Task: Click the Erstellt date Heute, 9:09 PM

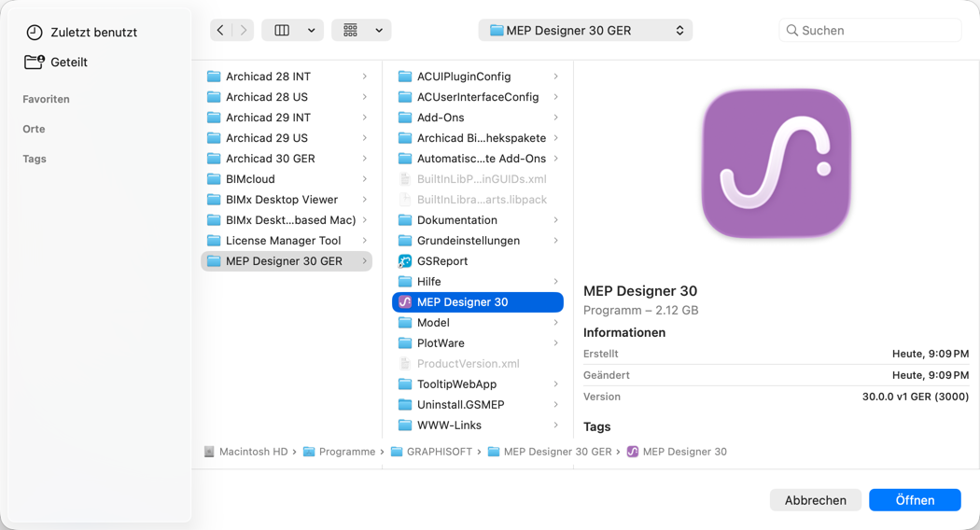Action: click(x=931, y=354)
